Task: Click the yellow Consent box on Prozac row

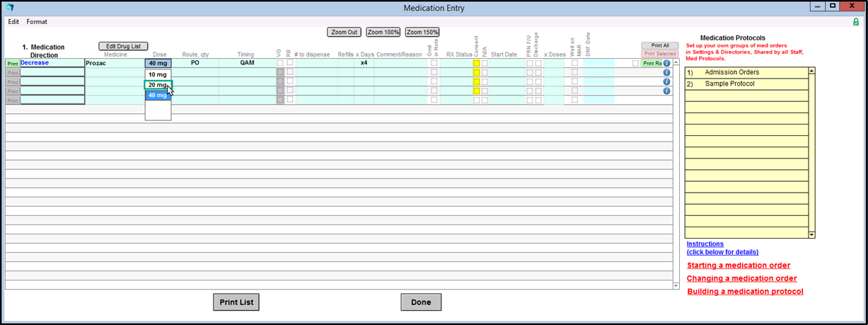Action: click(x=477, y=63)
